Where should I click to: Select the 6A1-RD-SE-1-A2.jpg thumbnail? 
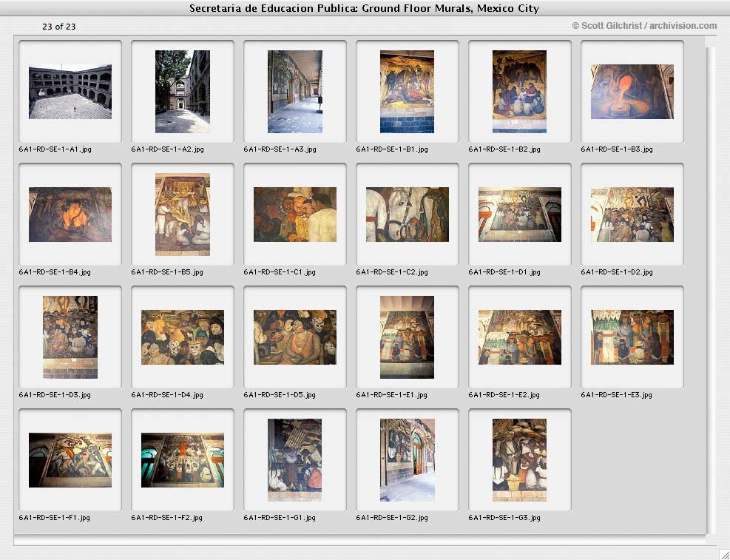pyautogui.click(x=183, y=92)
